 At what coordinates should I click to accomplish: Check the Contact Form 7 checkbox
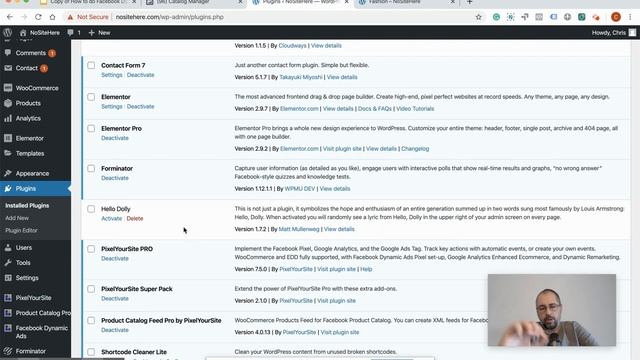point(91,65)
